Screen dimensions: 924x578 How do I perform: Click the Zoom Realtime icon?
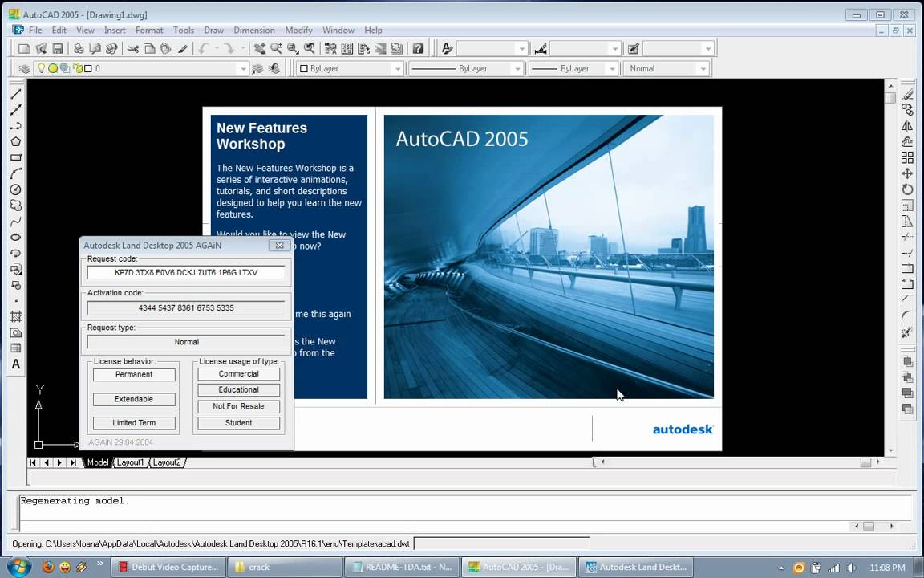(277, 48)
